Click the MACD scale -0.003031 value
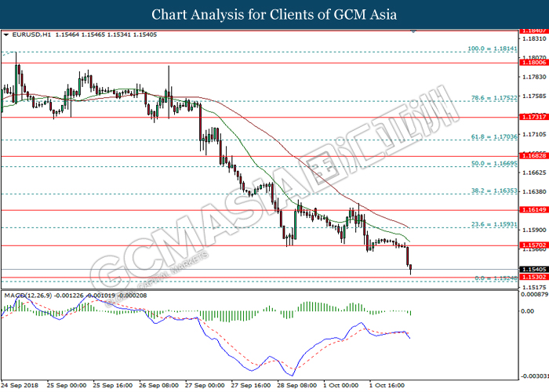 (x=535, y=376)
